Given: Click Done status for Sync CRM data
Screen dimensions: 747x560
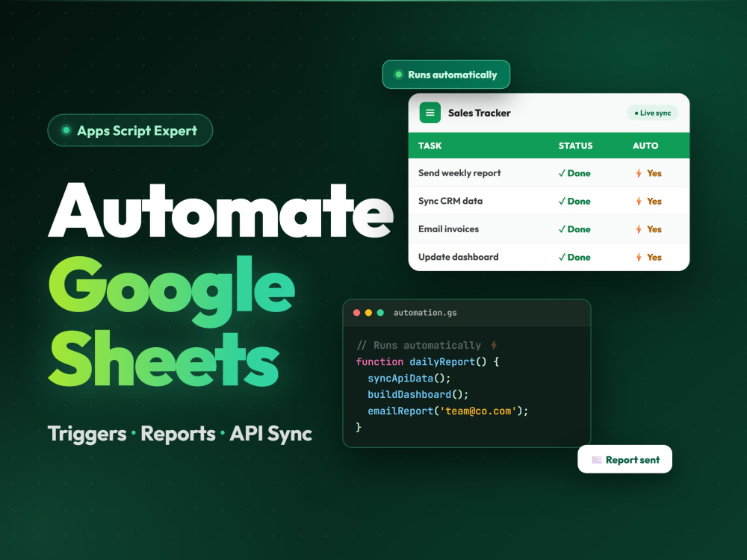Looking at the screenshot, I should [574, 202].
